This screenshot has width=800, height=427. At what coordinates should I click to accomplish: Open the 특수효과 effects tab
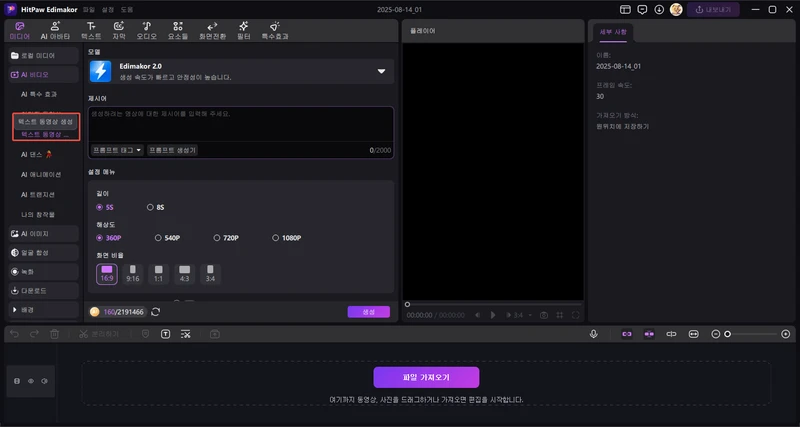point(275,31)
